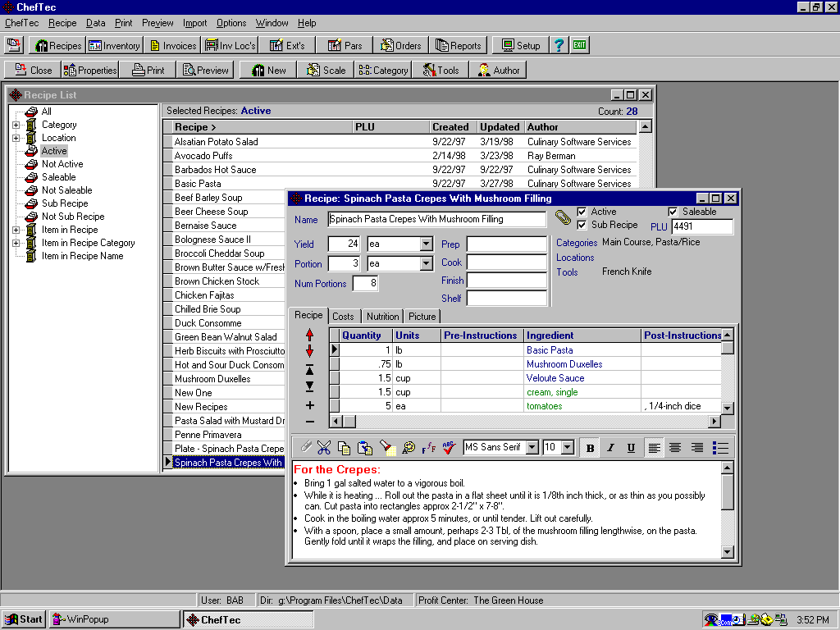Move ingredient to bottom with the black down-bar arrow

[309, 386]
